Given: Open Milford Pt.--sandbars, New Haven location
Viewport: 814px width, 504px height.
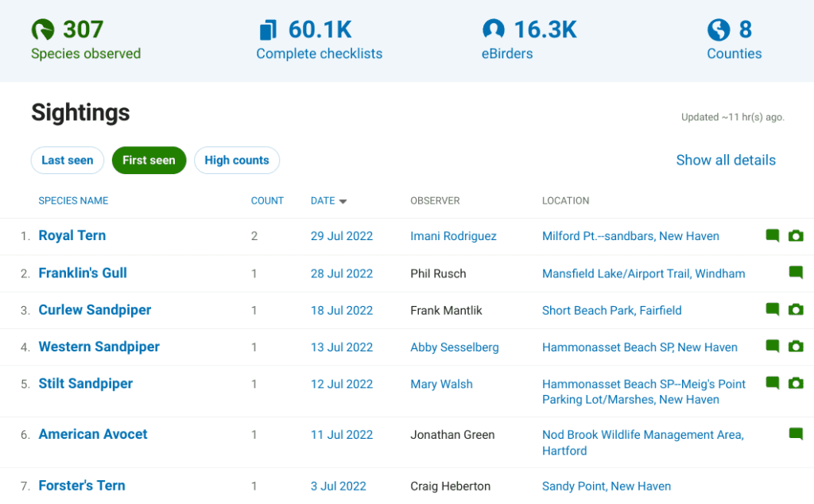Looking at the screenshot, I should point(630,236).
